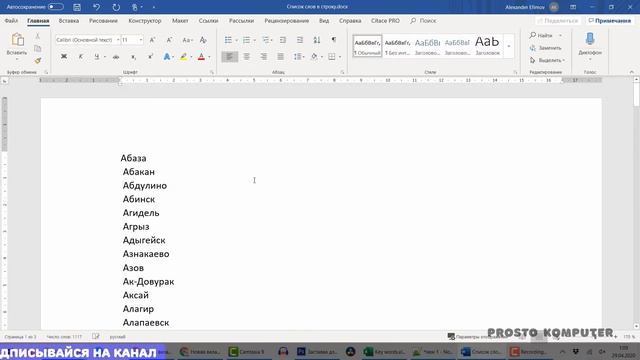Open the Файл menu tab
The image size is (640, 360).
pos(11,20)
